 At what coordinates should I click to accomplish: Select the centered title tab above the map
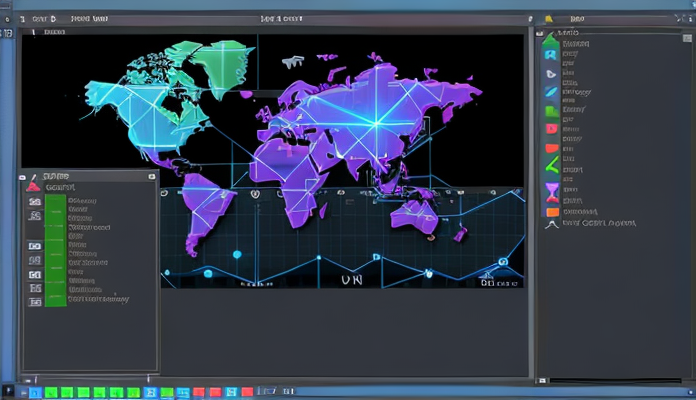point(281,18)
